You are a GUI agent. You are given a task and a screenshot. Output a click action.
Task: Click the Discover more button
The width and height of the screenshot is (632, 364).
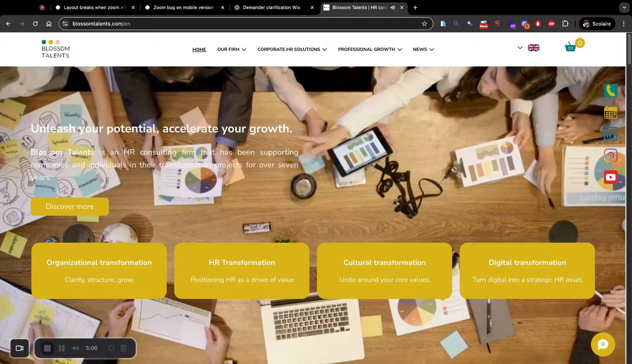click(x=70, y=207)
